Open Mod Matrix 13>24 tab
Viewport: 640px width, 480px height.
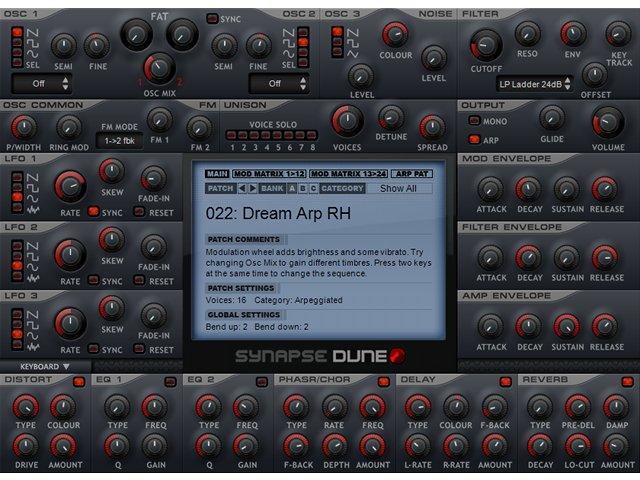pos(348,173)
